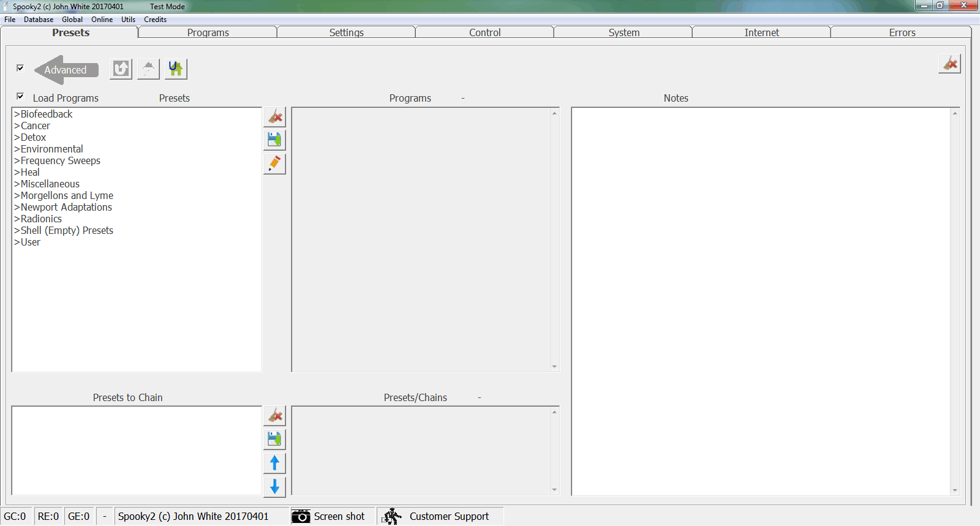The image size is (980, 526).
Task: Expand the Biofeedback preset folder
Action: (47, 115)
